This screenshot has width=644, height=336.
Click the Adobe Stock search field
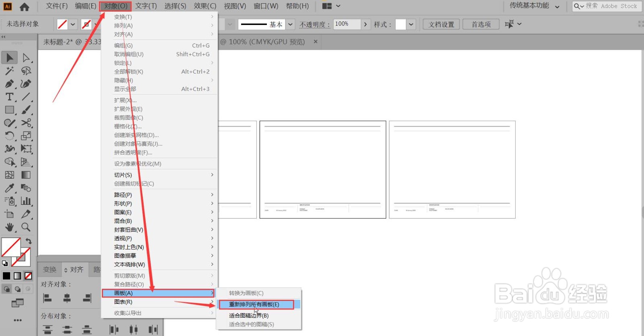pos(607,6)
